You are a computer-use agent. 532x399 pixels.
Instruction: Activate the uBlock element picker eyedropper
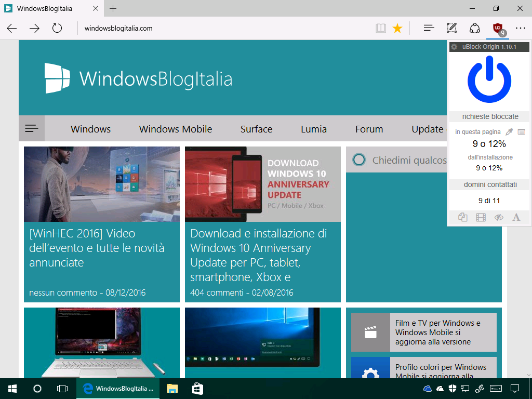pos(509,131)
